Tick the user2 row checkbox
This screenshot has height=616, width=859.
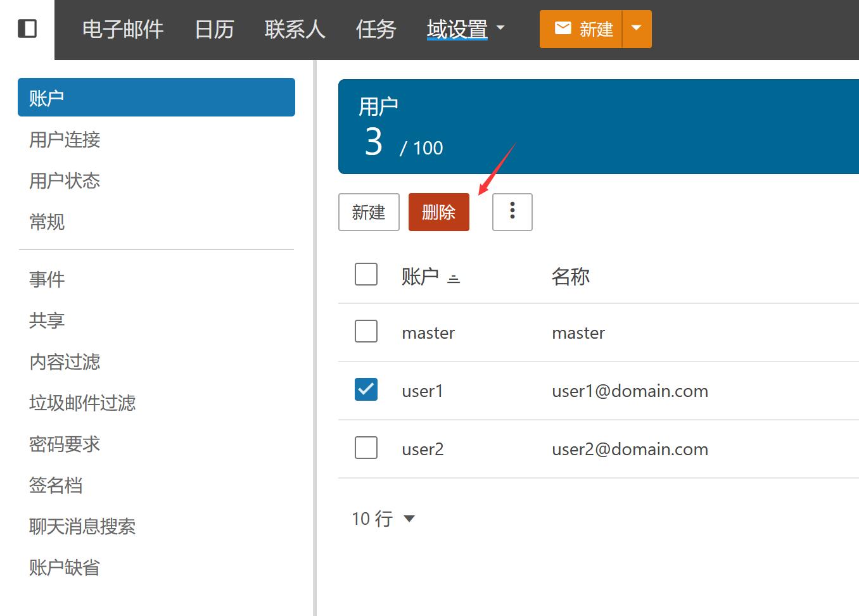click(x=366, y=448)
